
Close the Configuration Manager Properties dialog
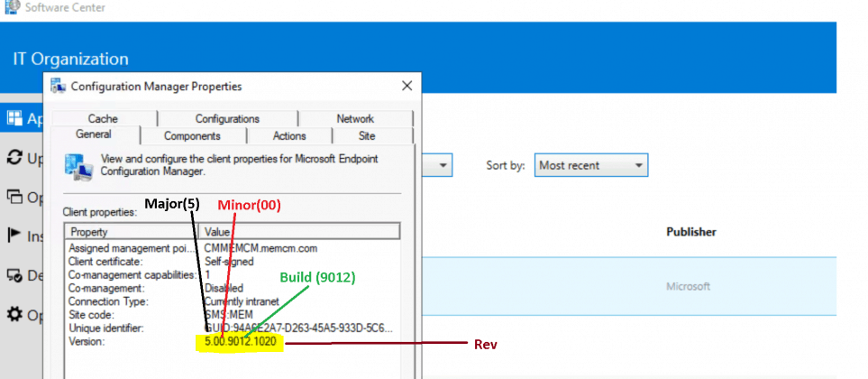[407, 86]
